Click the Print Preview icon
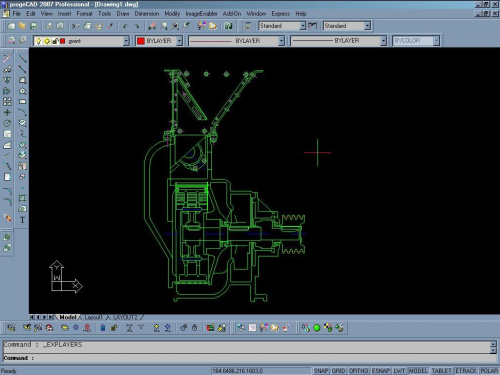 tap(60, 26)
